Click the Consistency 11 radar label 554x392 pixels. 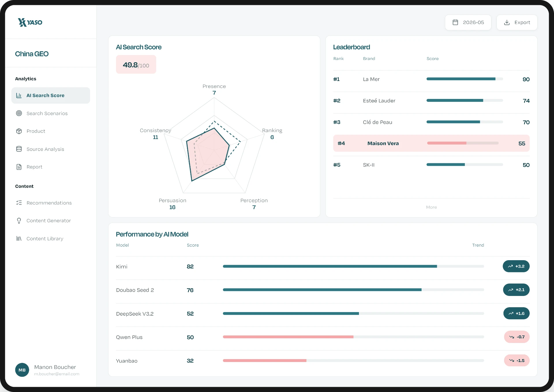156,134
